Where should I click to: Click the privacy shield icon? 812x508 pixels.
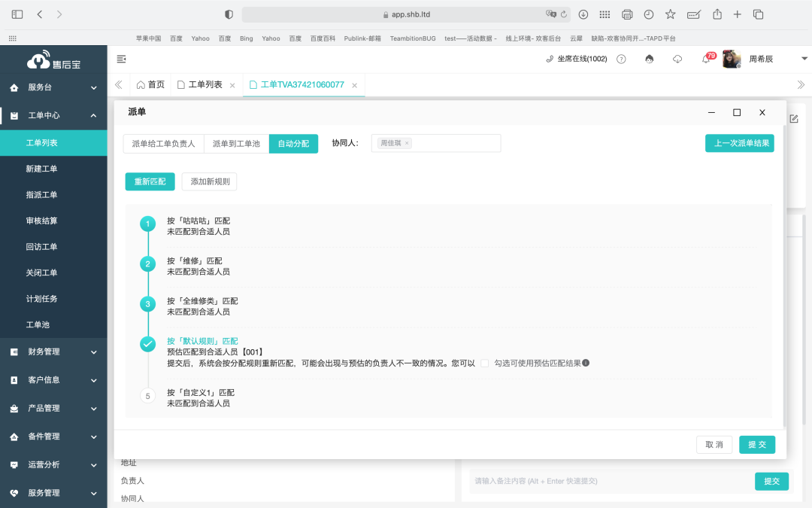229,14
